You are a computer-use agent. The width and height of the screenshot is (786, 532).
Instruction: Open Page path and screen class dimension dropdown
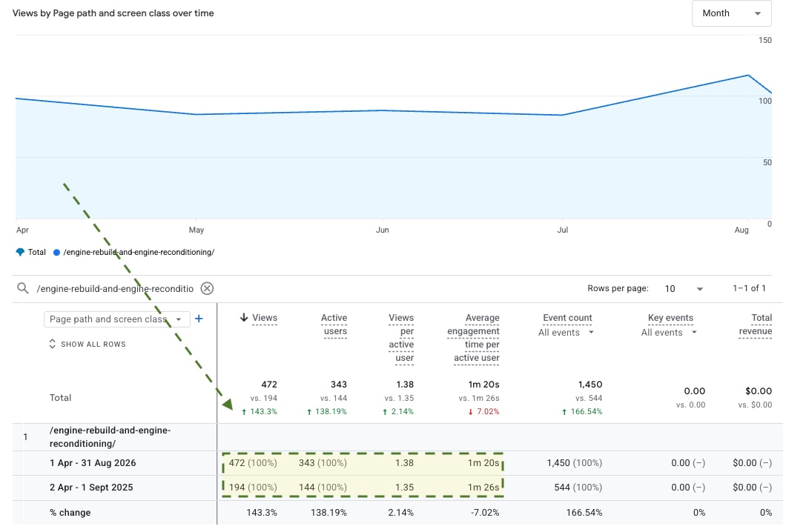(117, 319)
